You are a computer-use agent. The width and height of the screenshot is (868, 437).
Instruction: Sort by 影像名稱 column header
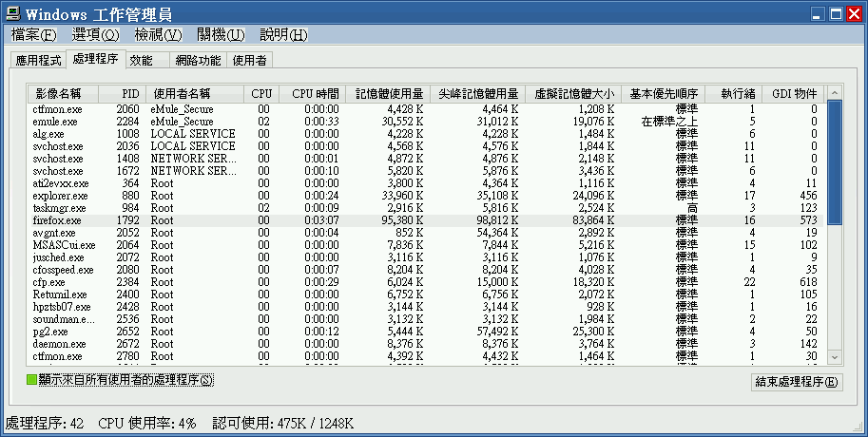(63, 93)
